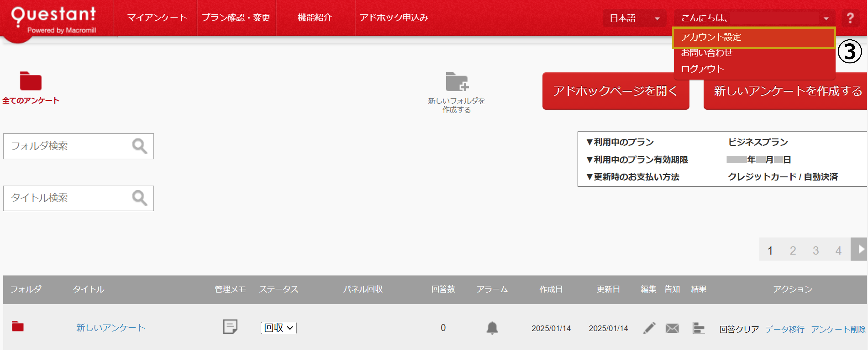Open 機能紹介 menu
Viewport: 868px width, 350px height.
coord(315,18)
